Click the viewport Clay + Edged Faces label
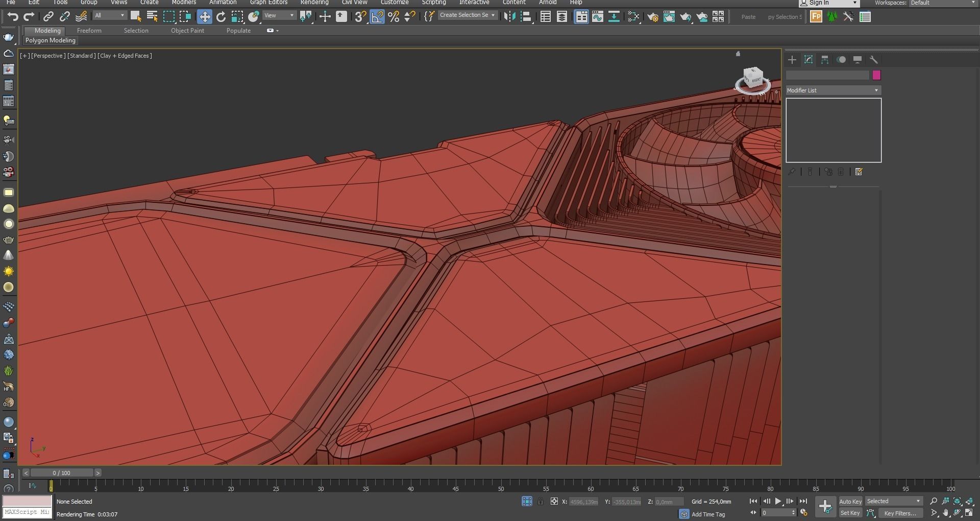Viewport: 980px width, 521px height. pyautogui.click(x=125, y=56)
